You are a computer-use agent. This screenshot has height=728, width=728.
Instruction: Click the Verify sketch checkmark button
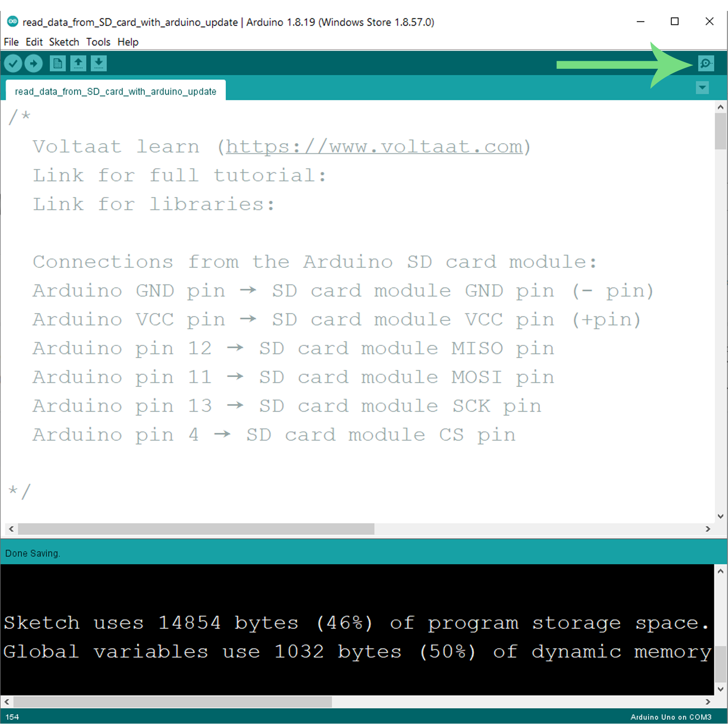(x=13, y=63)
